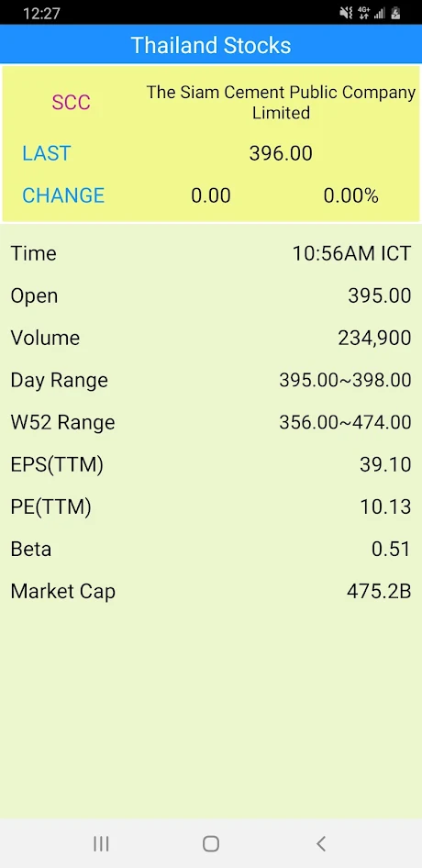Tap the Market Cap value 475.2B
Image resolution: width=422 pixels, height=868 pixels.
coord(380,591)
